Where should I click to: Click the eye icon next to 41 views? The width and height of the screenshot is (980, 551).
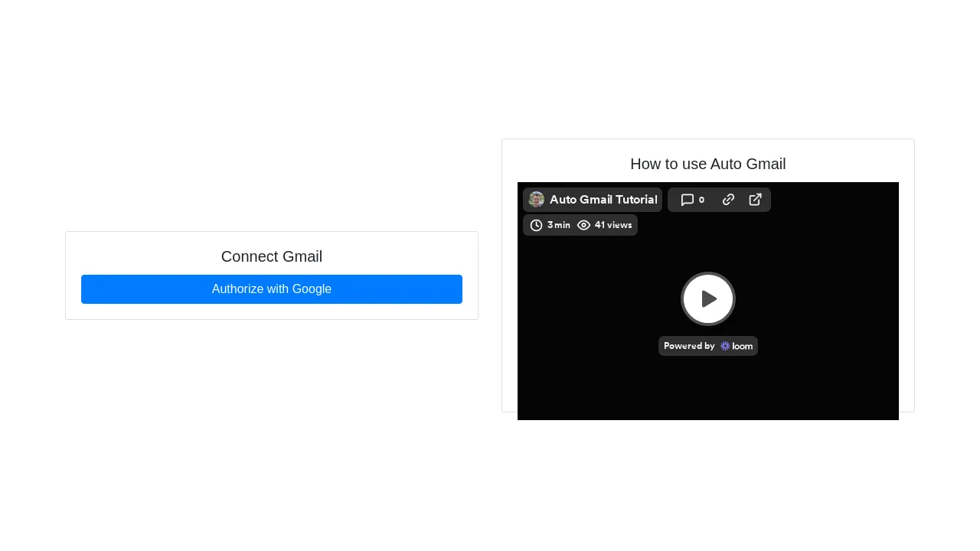click(x=583, y=225)
